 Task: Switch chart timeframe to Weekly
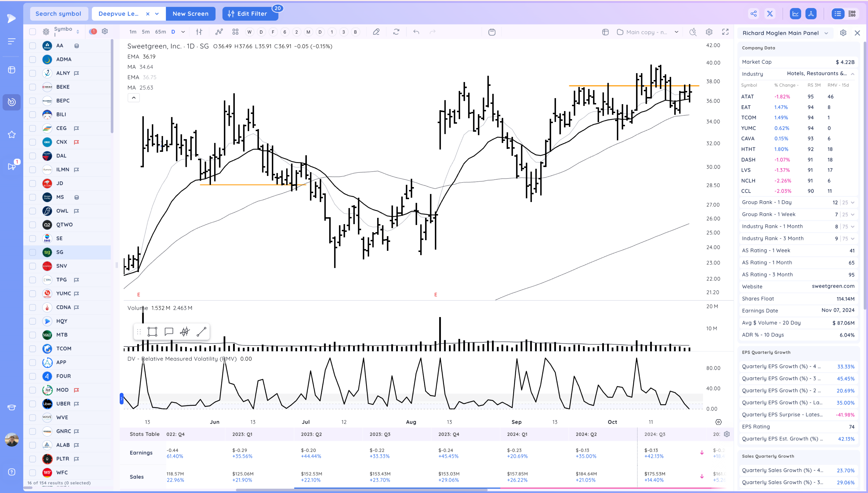point(250,31)
